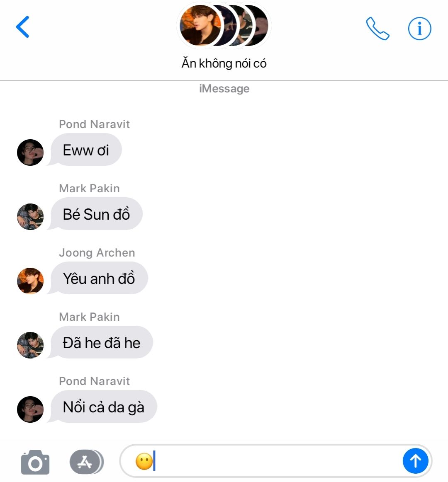Go back using the blue chevron arrow
The width and height of the screenshot is (448, 482).
[23, 27]
